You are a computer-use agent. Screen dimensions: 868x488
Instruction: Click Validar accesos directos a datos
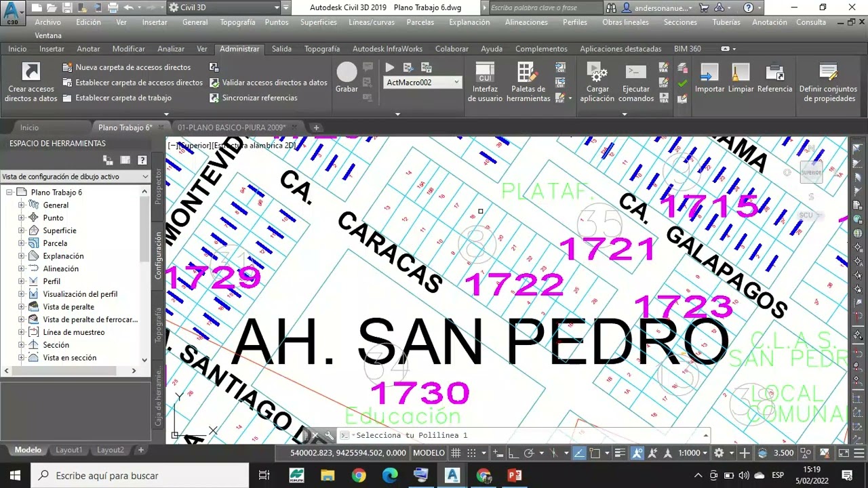pyautogui.click(x=269, y=82)
